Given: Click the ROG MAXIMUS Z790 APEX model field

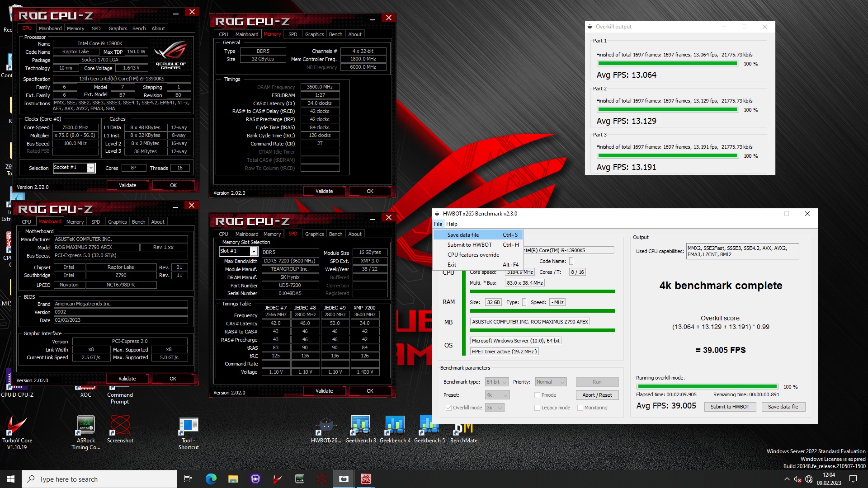Looking at the screenshot, I should pyautogui.click(x=96, y=247).
